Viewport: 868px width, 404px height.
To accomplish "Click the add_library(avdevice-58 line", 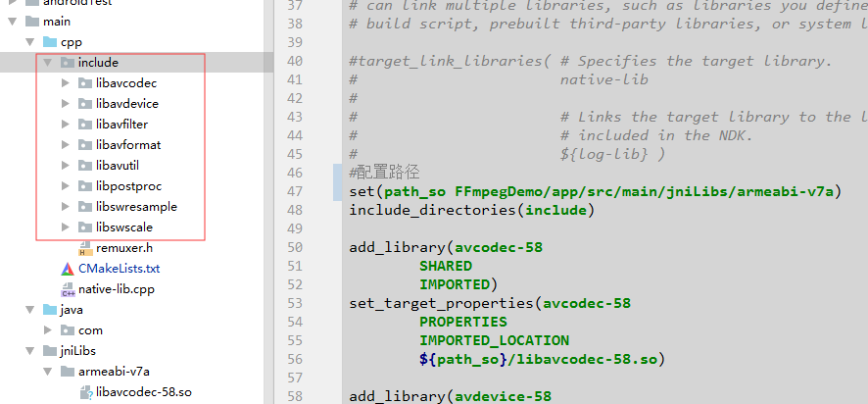I will click(x=450, y=396).
